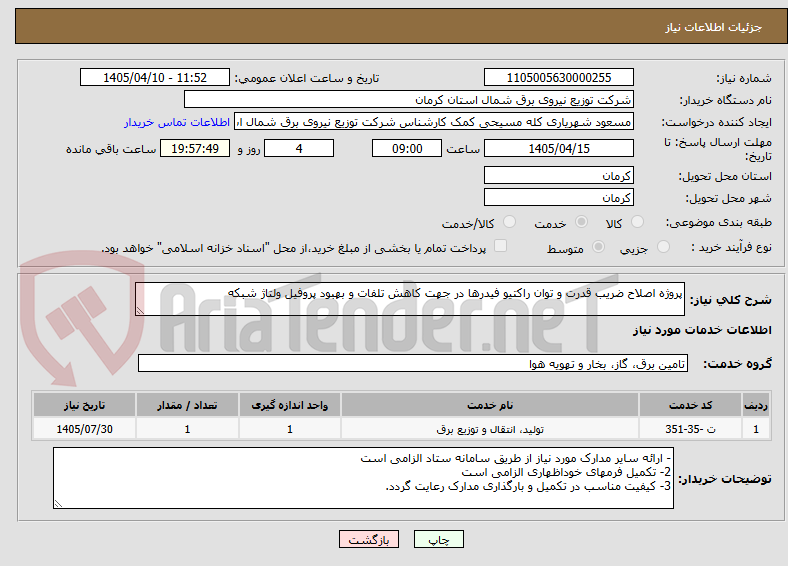Click the remaining days field showing 4
Viewport: 788px width, 566px height.
pyautogui.click(x=299, y=148)
